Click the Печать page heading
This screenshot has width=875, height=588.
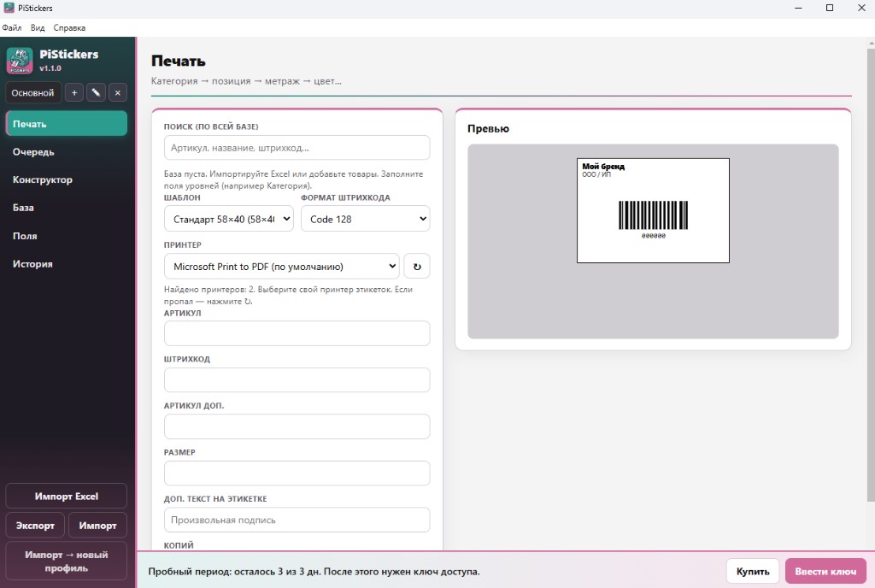(x=179, y=61)
